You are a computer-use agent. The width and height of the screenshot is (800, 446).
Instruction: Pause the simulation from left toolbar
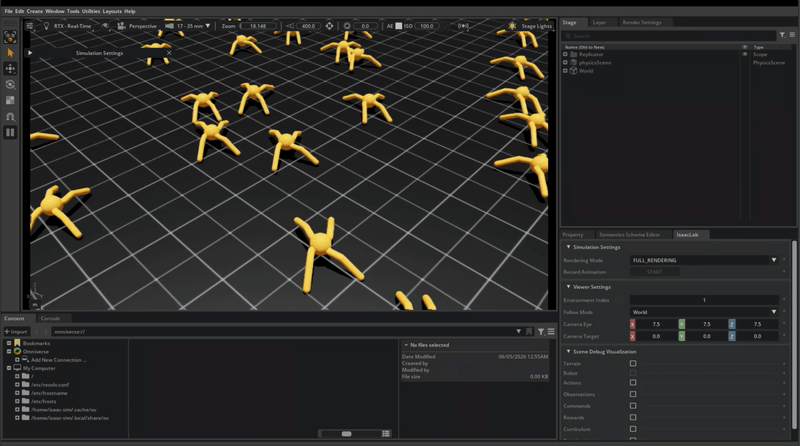[x=10, y=133]
